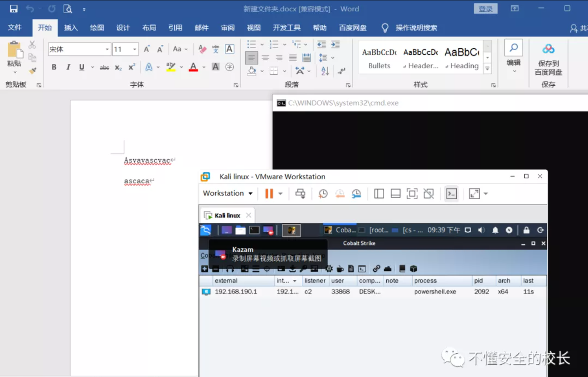Apply the Heading style from the Styles gallery
The height and width of the screenshot is (377, 588).
pyautogui.click(x=462, y=57)
